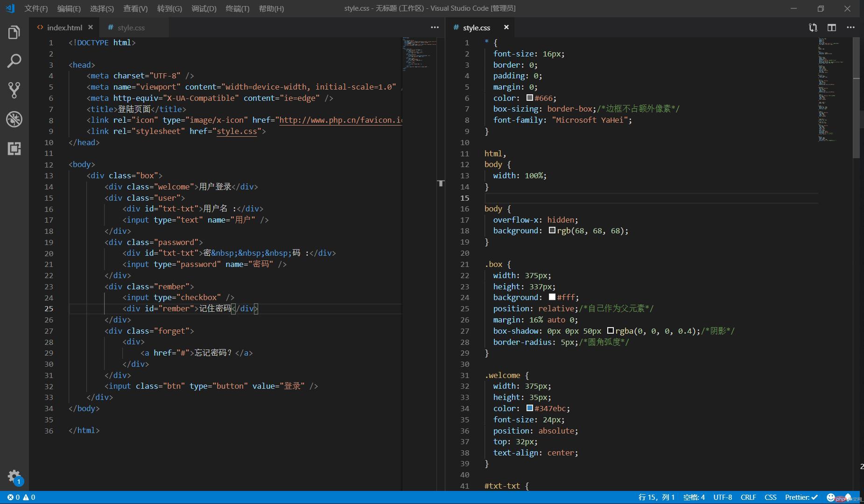The height and width of the screenshot is (504, 864).
Task: Click the warnings count icon in the status bar
Action: tap(29, 497)
